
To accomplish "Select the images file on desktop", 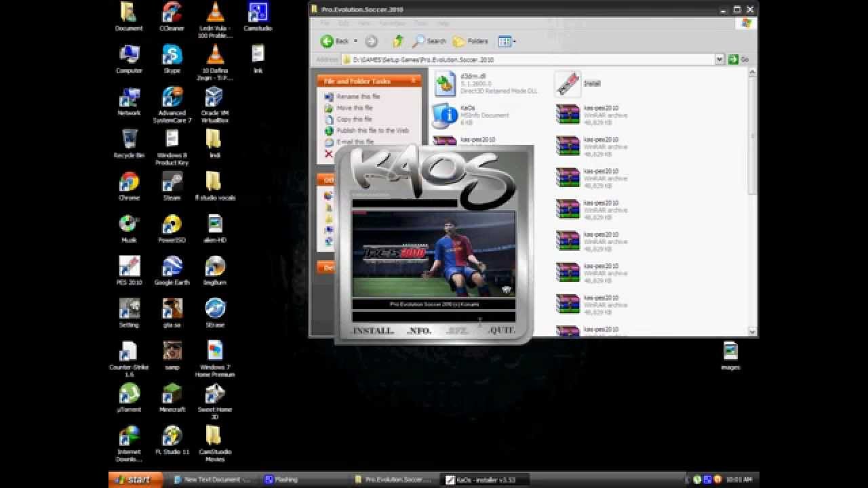I will [730, 356].
